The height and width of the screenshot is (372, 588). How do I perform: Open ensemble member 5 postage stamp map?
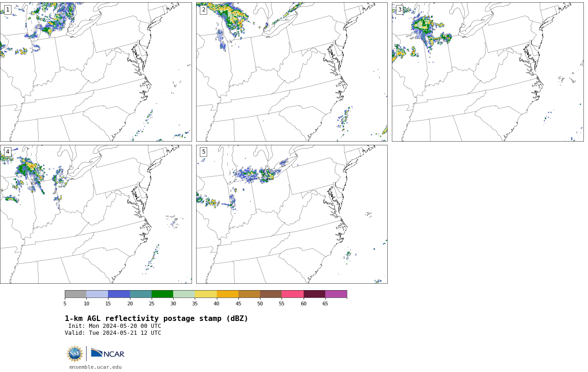pos(292,214)
